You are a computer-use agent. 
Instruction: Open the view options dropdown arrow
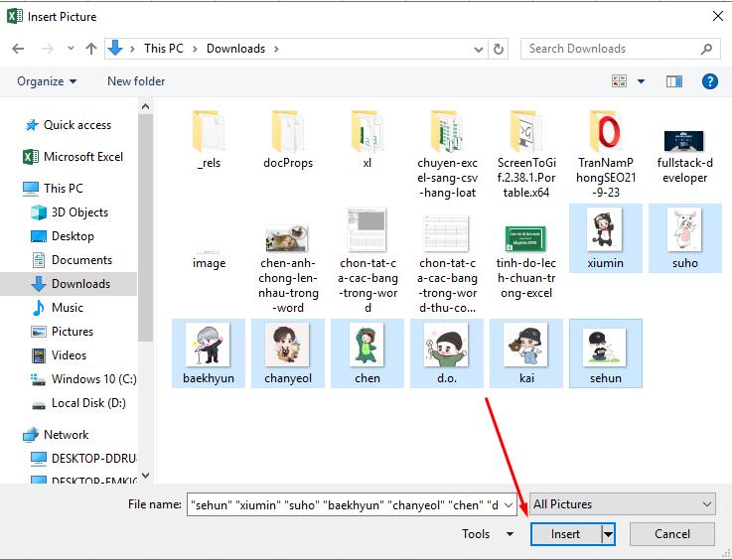tap(641, 81)
